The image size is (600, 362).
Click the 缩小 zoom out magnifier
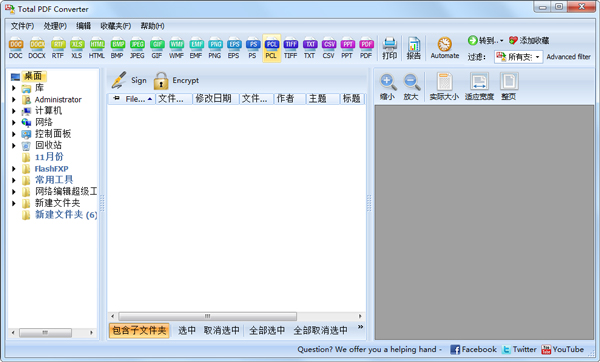tap(387, 87)
